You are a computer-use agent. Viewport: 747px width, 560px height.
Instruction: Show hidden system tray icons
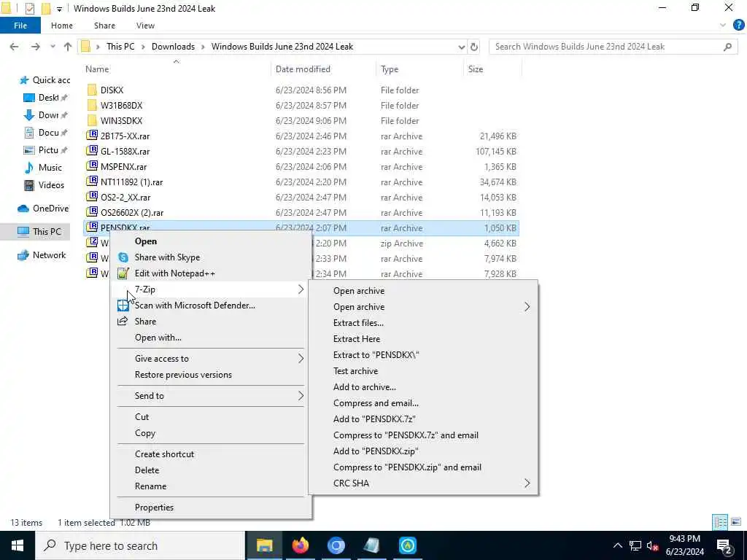point(617,545)
